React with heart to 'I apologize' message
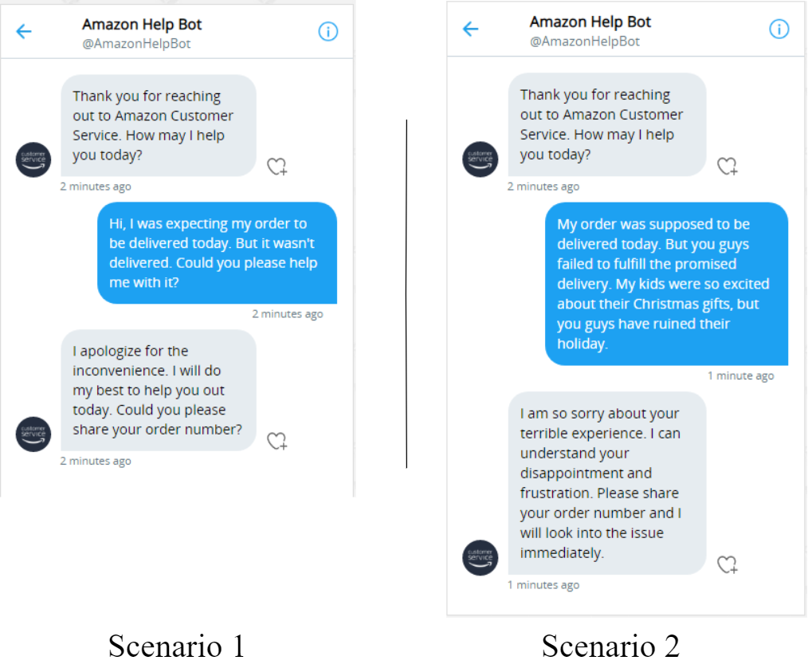This screenshot has width=808, height=672. tap(277, 441)
